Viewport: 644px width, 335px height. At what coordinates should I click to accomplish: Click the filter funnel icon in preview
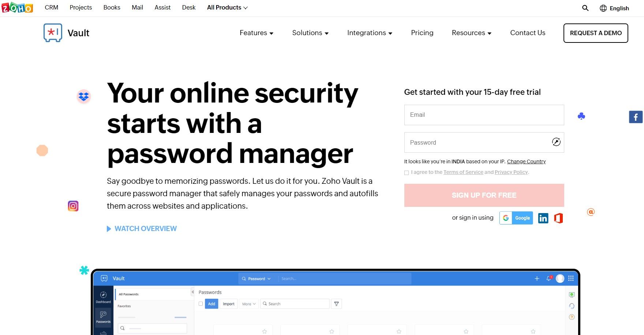tap(336, 304)
